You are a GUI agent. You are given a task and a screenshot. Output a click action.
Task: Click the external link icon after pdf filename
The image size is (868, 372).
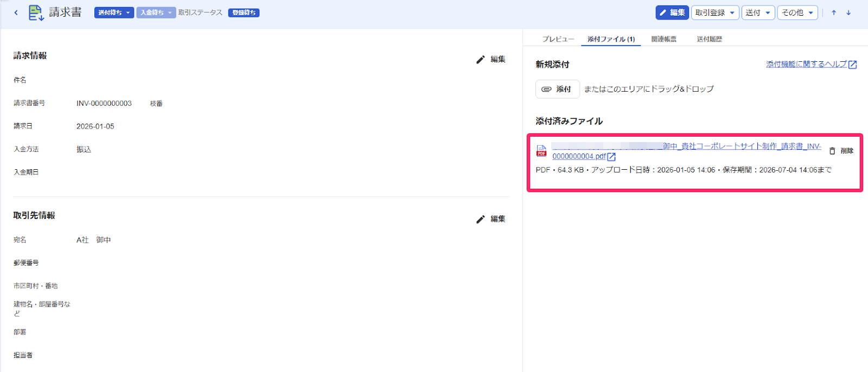[x=611, y=157]
